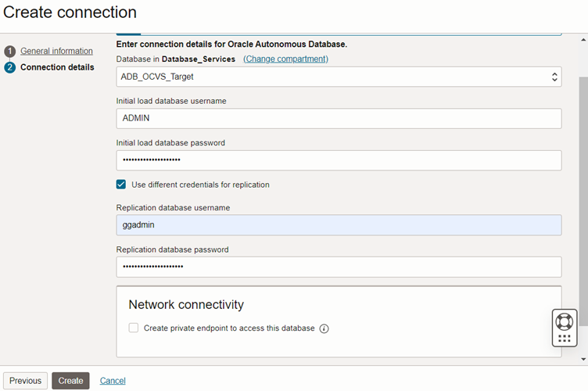Click the step 1 circle icon
Viewport: 588px width, 391px height.
(x=9, y=51)
